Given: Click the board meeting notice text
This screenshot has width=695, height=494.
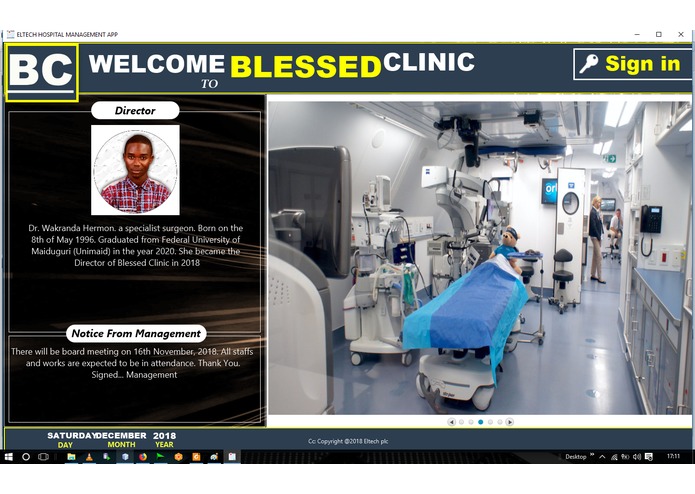Looking at the screenshot, I should 133,363.
